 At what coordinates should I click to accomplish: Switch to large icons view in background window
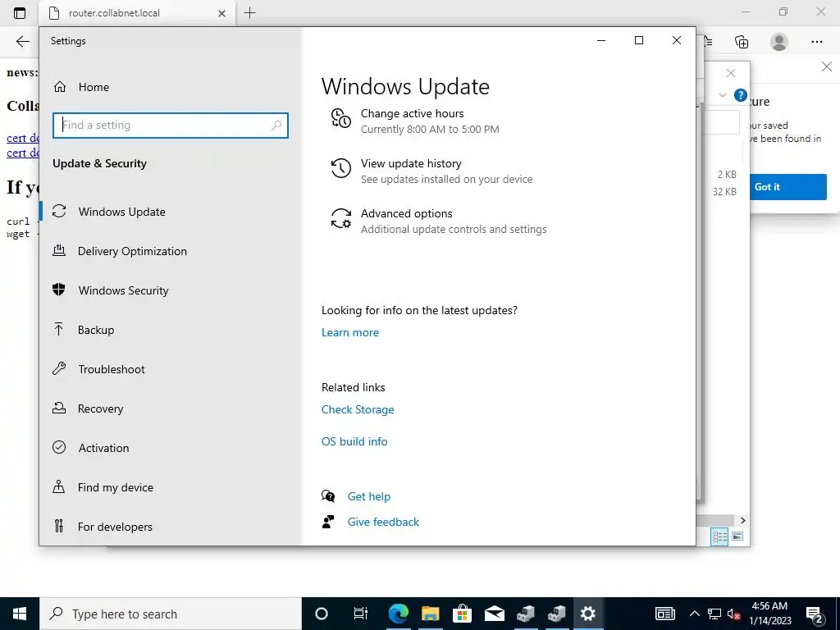(737, 536)
